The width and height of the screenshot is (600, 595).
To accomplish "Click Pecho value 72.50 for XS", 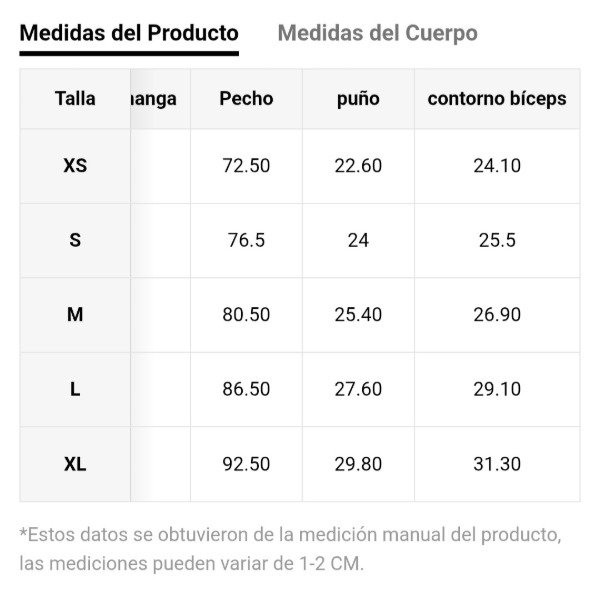I will [x=246, y=166].
